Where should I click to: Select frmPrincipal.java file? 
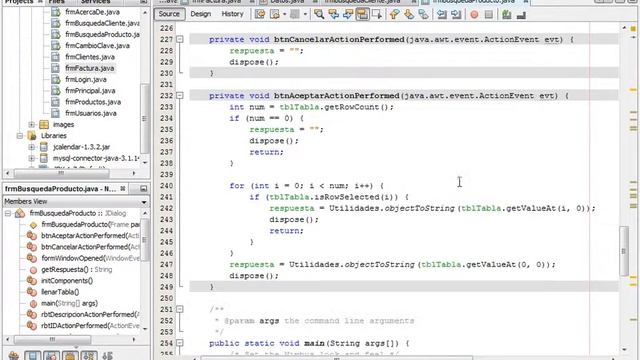[x=90, y=91]
